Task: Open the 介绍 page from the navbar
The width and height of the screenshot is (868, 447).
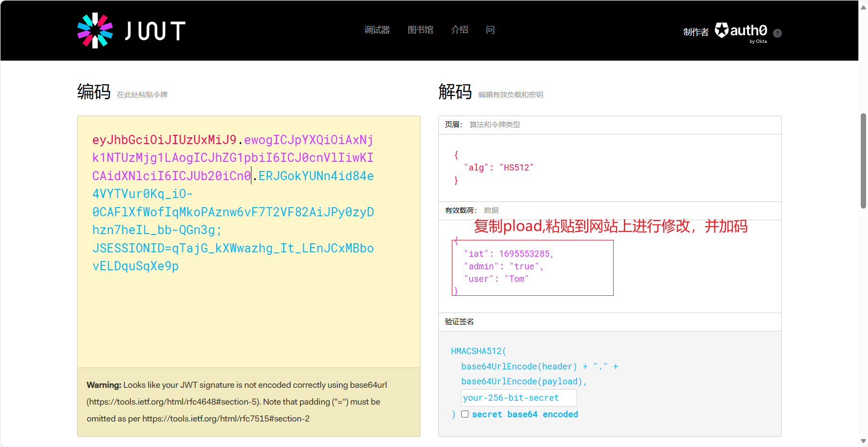Action: point(459,29)
